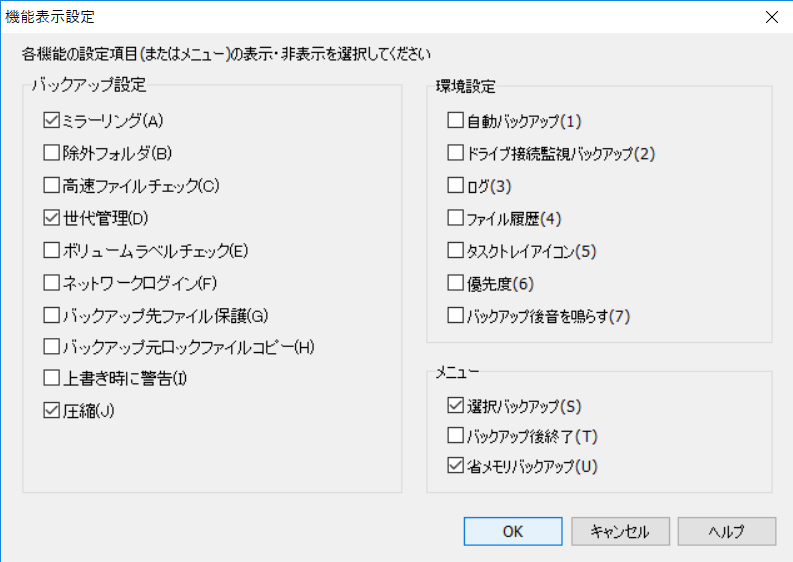The width and height of the screenshot is (793, 562).
Task: Uncheck the ミラーリング(A) checkbox
Action: pos(52,122)
